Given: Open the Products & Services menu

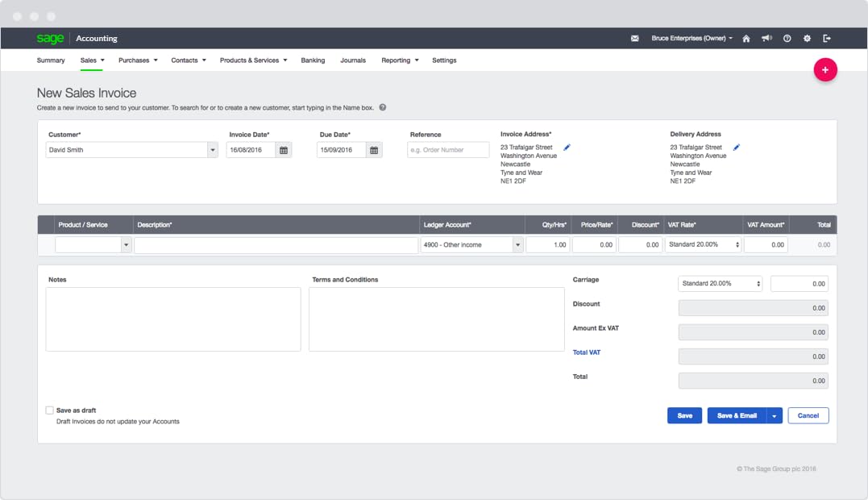Looking at the screenshot, I should coord(253,60).
